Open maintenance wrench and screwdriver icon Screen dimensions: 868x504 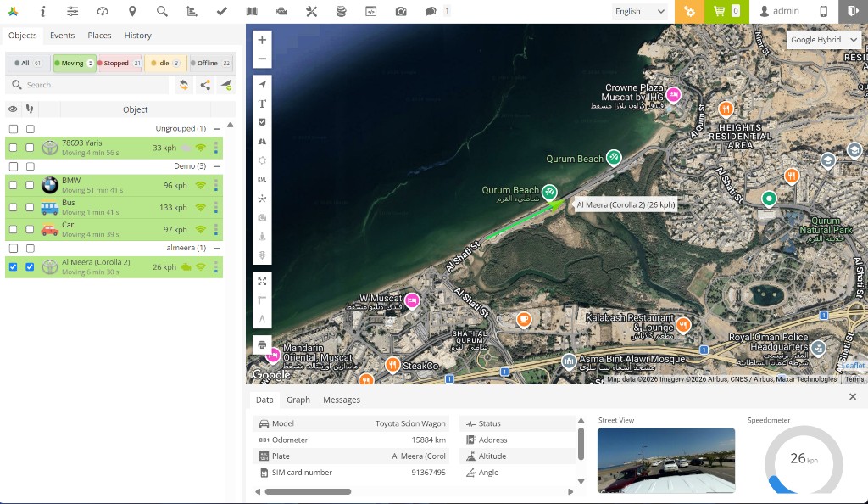pos(312,11)
